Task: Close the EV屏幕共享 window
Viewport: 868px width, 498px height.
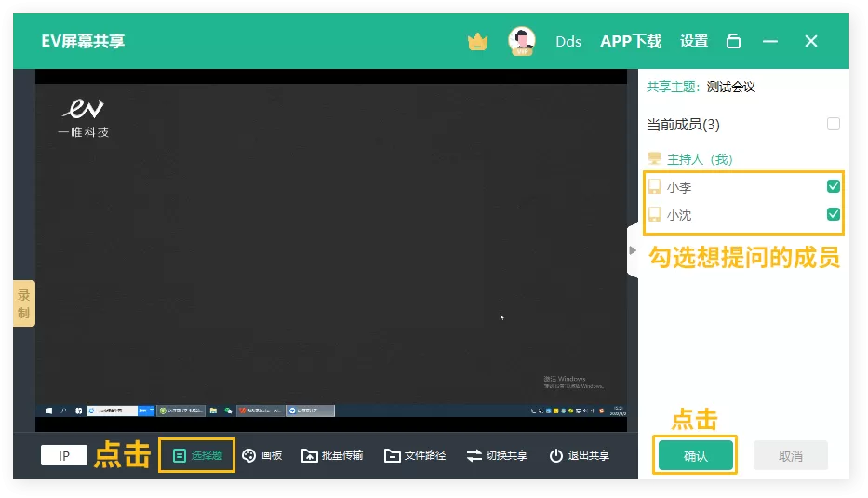Action: coord(811,41)
